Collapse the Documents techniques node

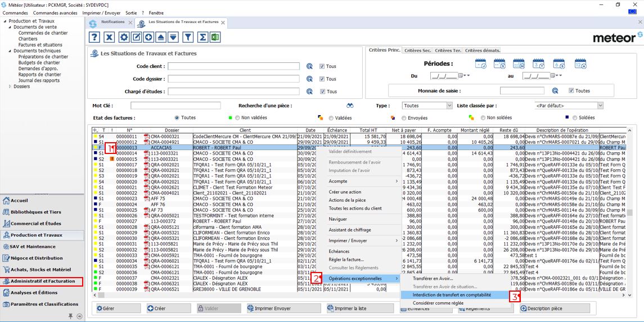pos(10,51)
